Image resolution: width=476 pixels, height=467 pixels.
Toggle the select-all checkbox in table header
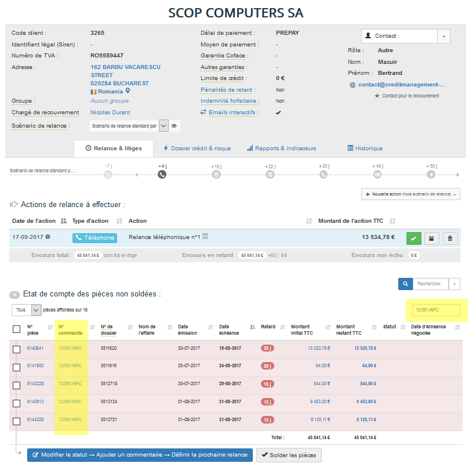(x=16, y=330)
